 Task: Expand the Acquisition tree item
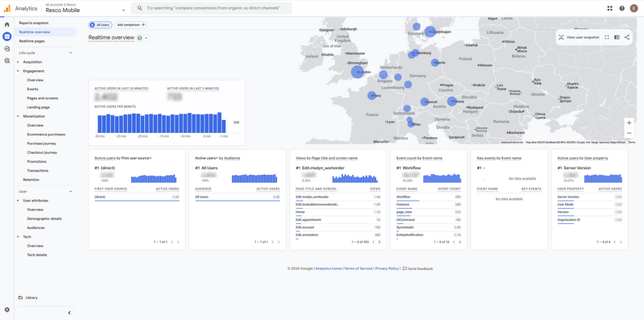(x=18, y=62)
